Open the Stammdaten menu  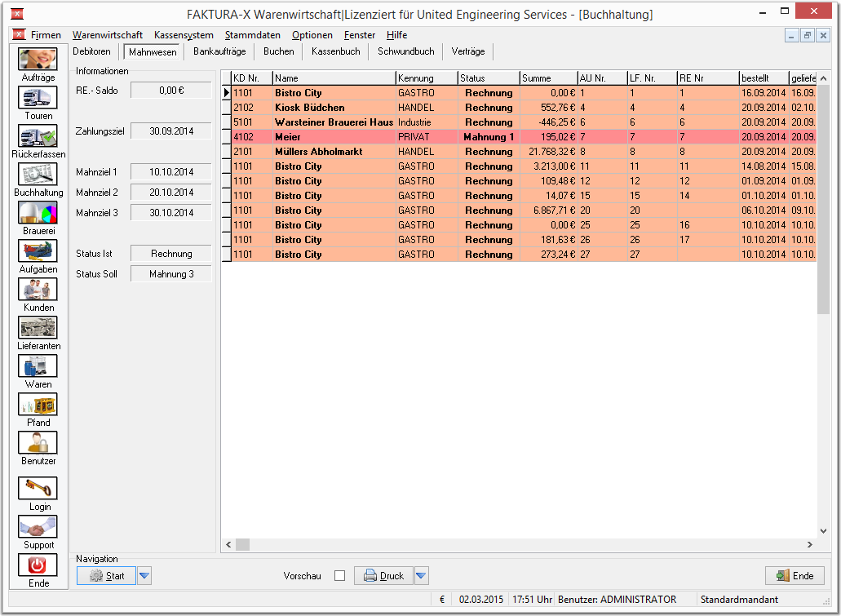tap(253, 35)
